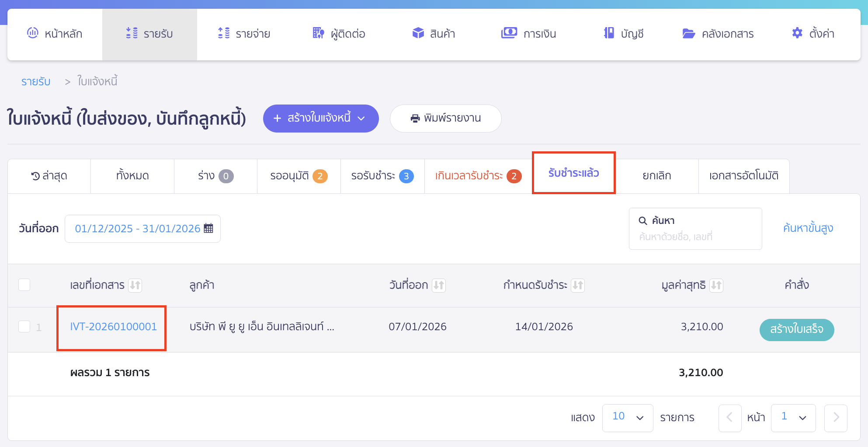Click the ตั้งค่า settings gear icon
Image resolution: width=868 pixels, height=447 pixels.
tap(797, 33)
